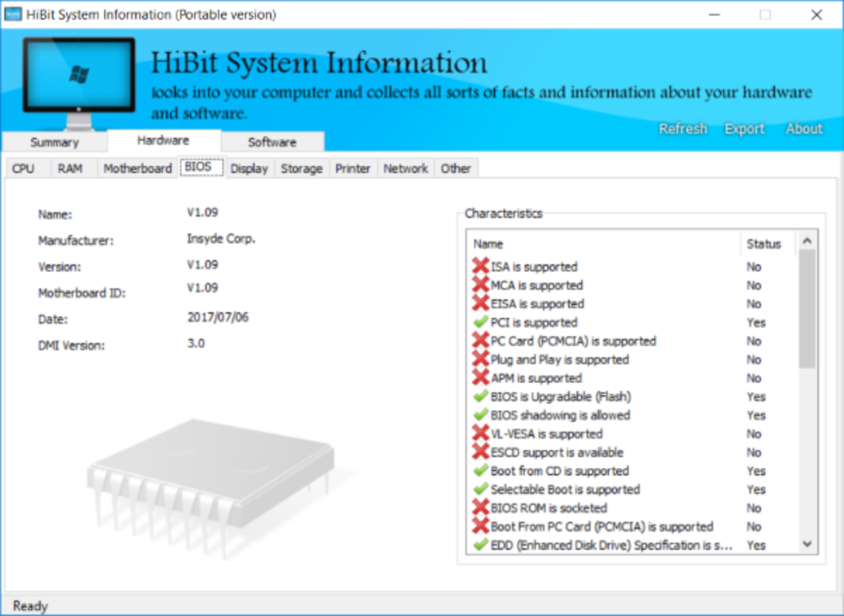
Task: Click red X icon beside PC Card (PCMCIA) is supported
Action: point(480,340)
